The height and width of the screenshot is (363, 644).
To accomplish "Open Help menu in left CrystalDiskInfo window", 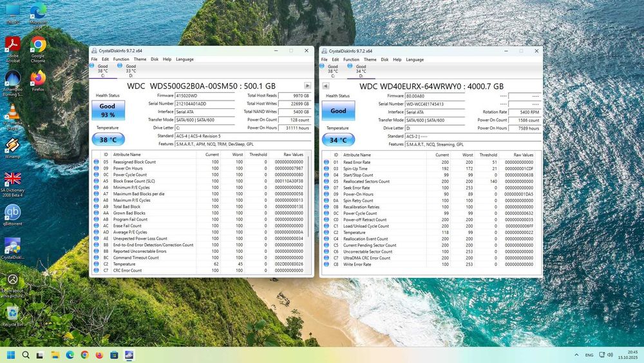I will click(x=167, y=59).
